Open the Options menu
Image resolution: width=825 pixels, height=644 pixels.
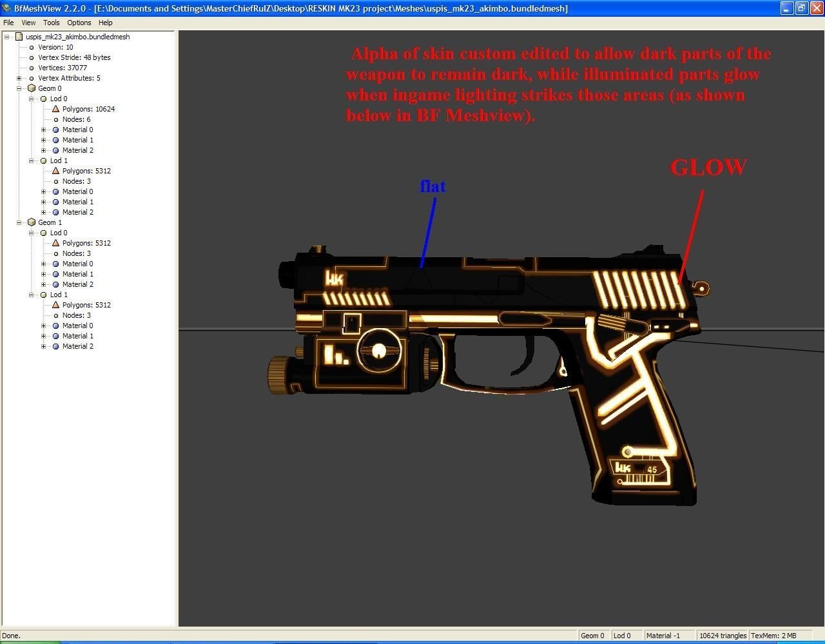[x=79, y=23]
